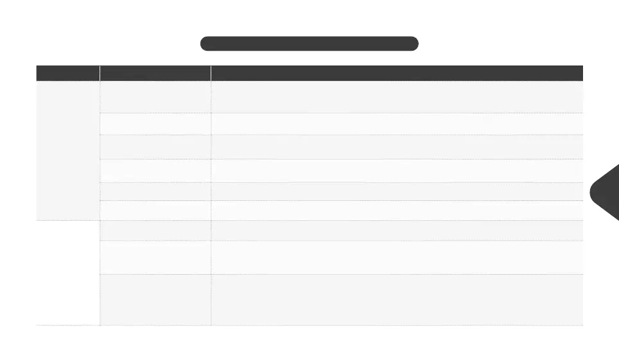
Task: Click the middle-column cell in the fourth body row
Action: [155, 171]
